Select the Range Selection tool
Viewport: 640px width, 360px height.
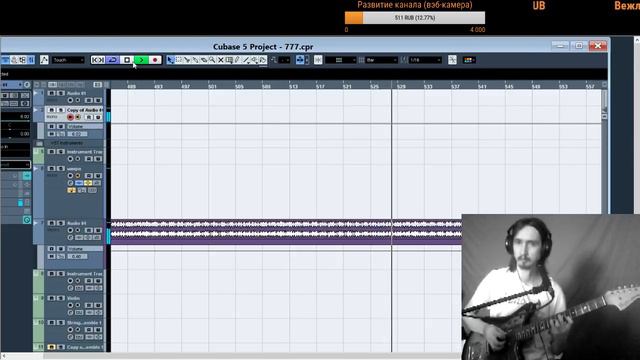click(x=179, y=60)
